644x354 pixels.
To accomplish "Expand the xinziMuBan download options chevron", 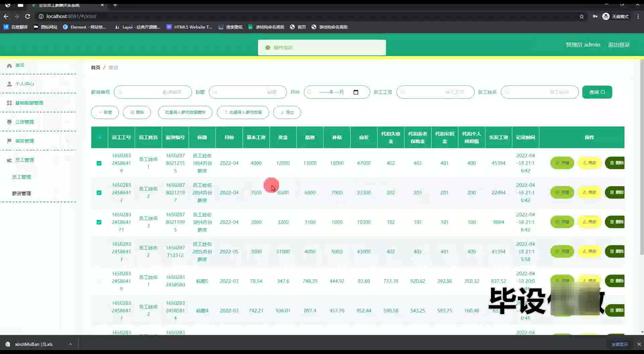I will point(70,344).
